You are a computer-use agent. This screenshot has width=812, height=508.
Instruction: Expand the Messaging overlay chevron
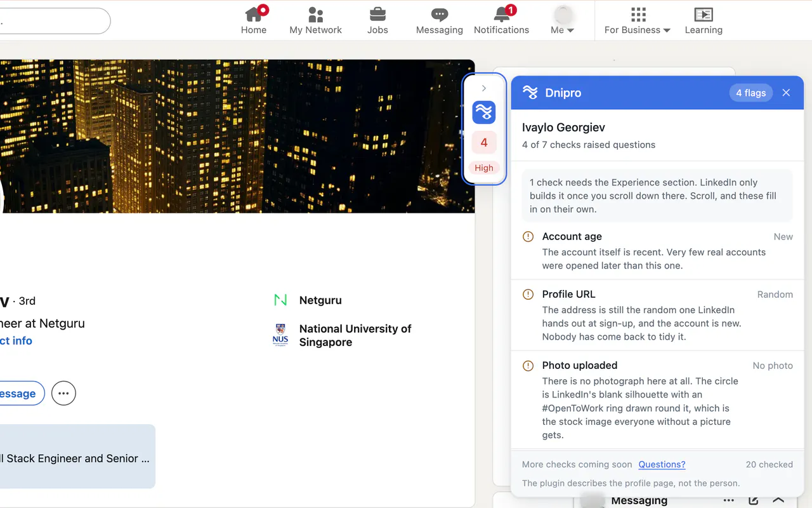[778, 500]
